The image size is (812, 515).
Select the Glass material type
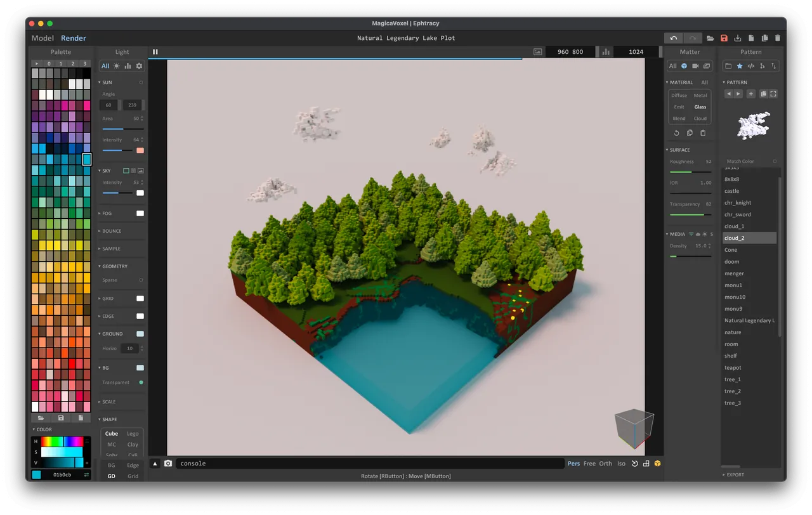(700, 107)
